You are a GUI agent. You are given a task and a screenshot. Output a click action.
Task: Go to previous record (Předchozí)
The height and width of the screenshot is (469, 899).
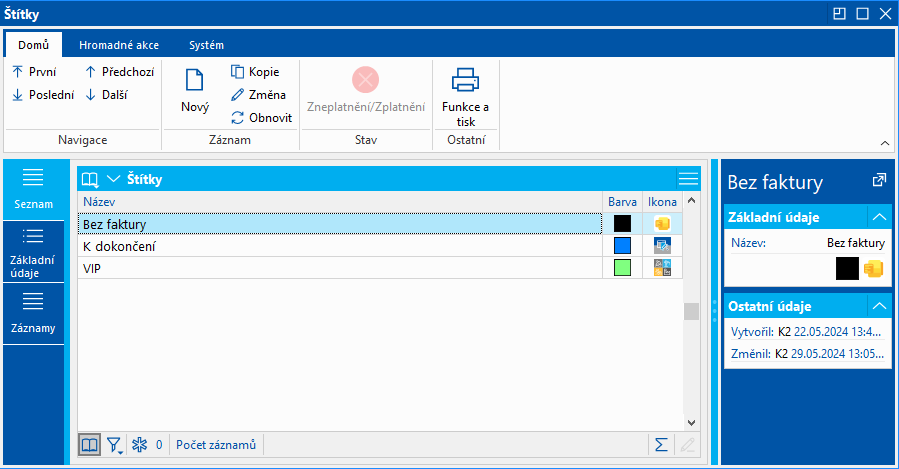[119, 72]
